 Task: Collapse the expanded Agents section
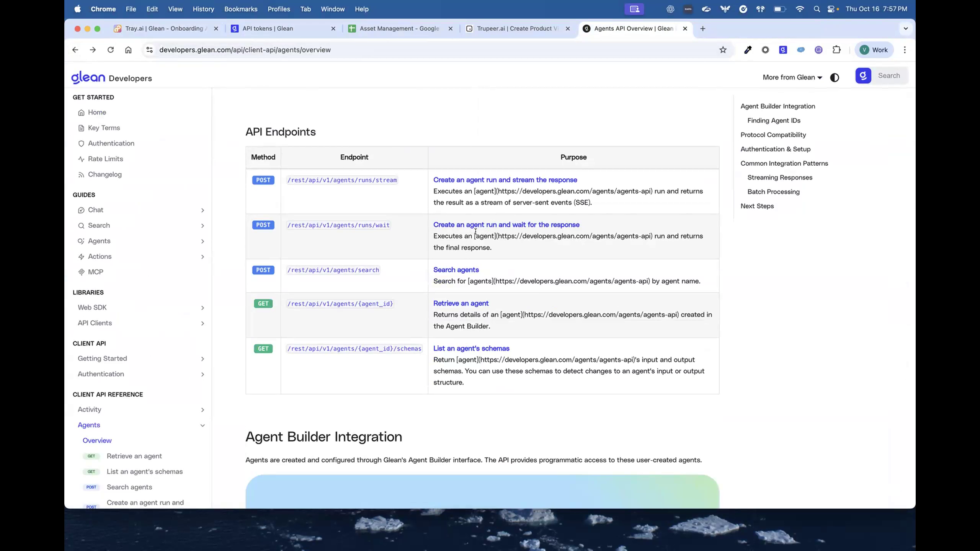pyautogui.click(x=203, y=425)
